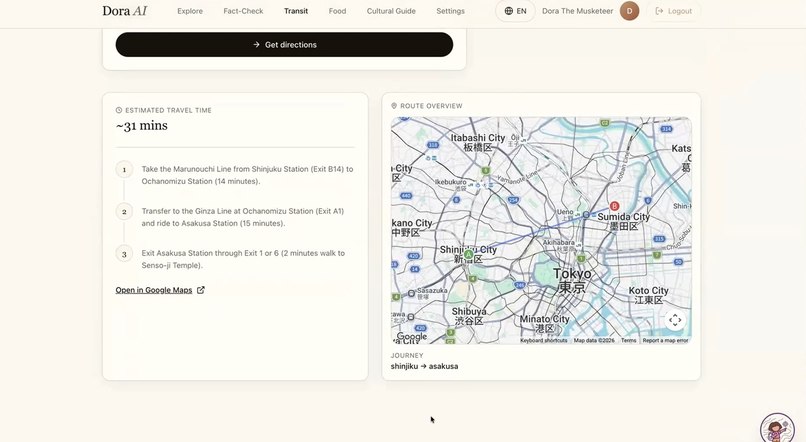This screenshot has width=806, height=442.
Task: Click the Get directions button
Action: [284, 45]
